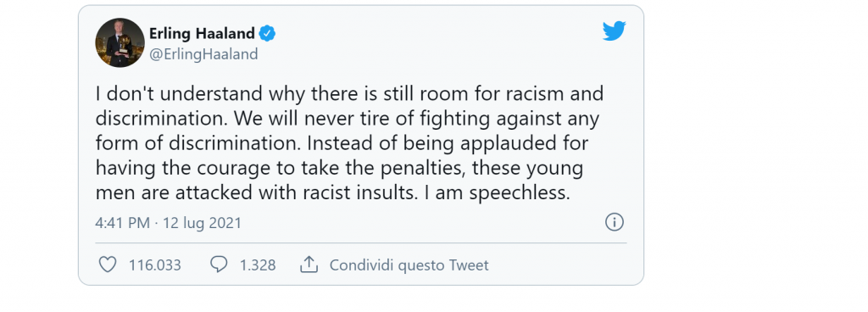This screenshot has width=868, height=312.
Task: Open Erling Haaland's profile picture
Action: coord(120,42)
